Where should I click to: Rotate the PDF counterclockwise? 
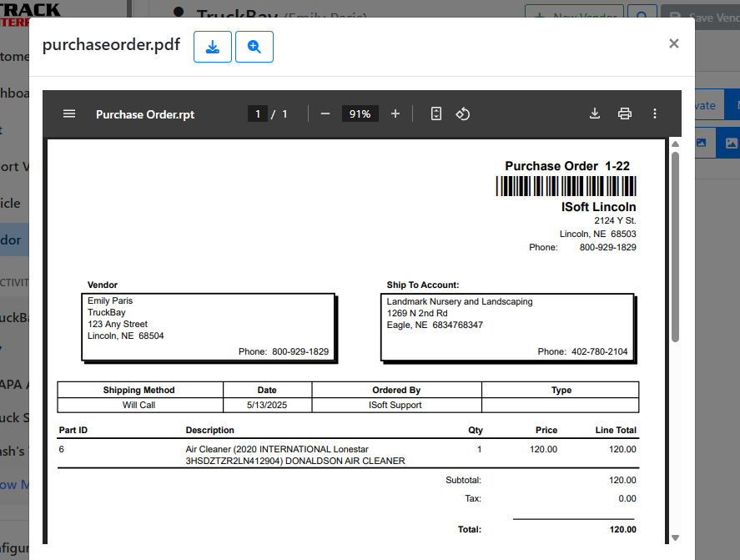(463, 114)
